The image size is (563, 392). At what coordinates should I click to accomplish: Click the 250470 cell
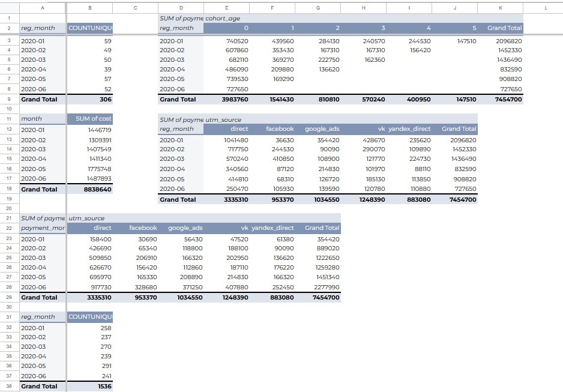226,188
